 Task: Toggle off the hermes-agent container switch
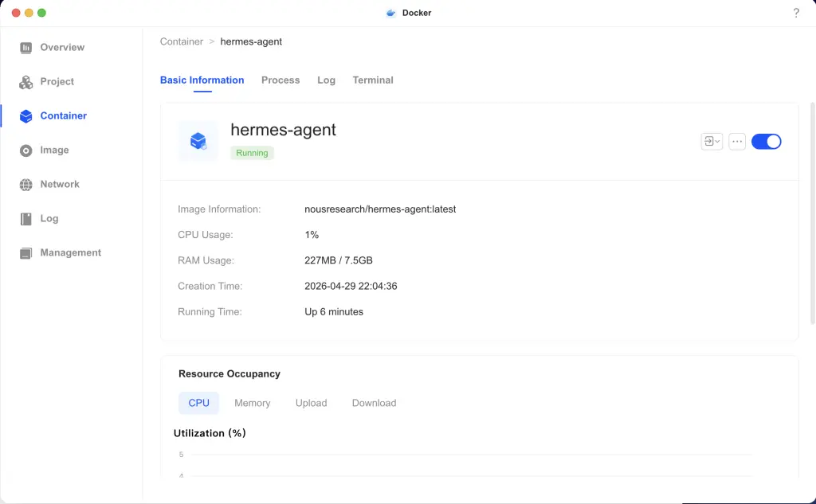pos(766,141)
